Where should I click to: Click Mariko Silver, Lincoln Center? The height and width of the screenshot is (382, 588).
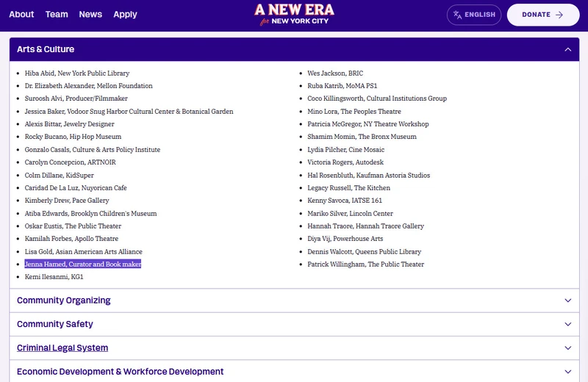[351, 213]
